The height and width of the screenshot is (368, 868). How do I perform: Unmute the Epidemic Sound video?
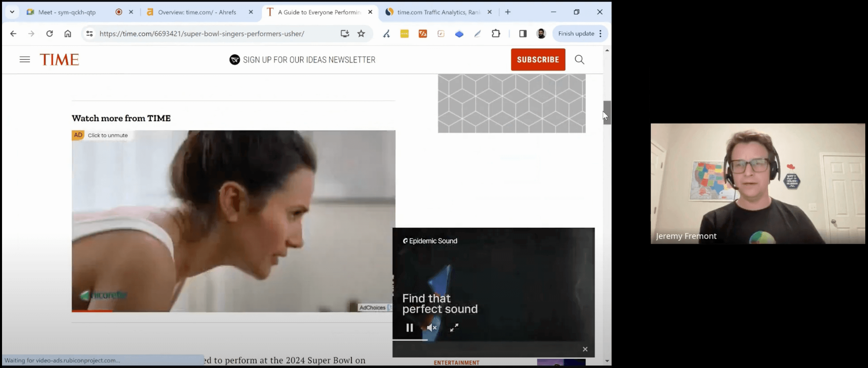[x=432, y=328]
